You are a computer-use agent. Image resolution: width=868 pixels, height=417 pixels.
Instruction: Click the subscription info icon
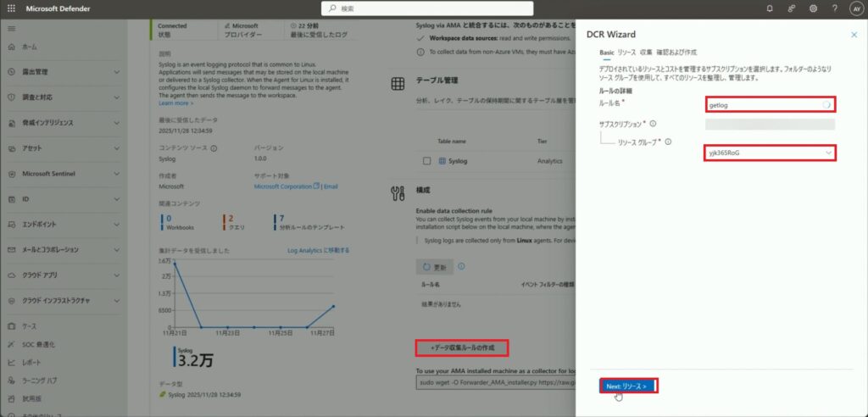pyautogui.click(x=652, y=124)
